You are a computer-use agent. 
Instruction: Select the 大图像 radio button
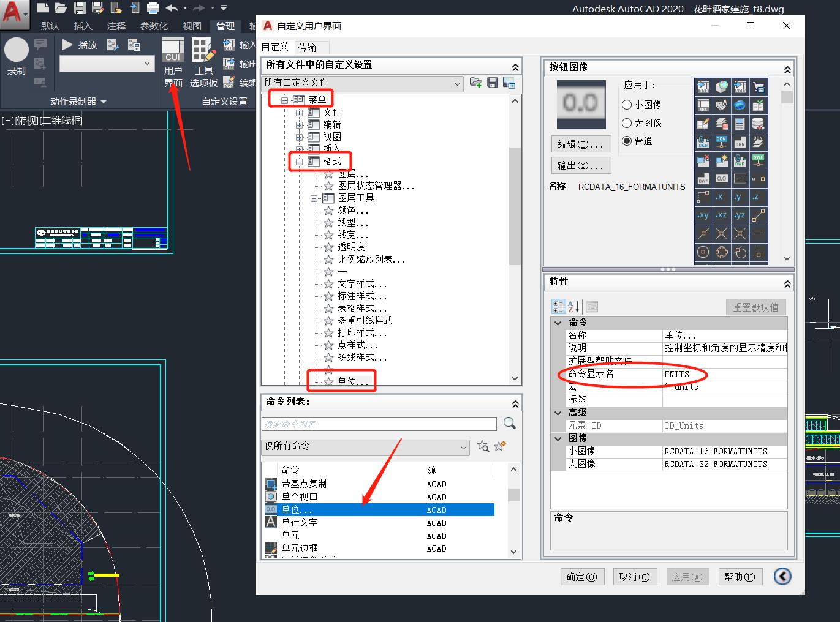pos(626,123)
